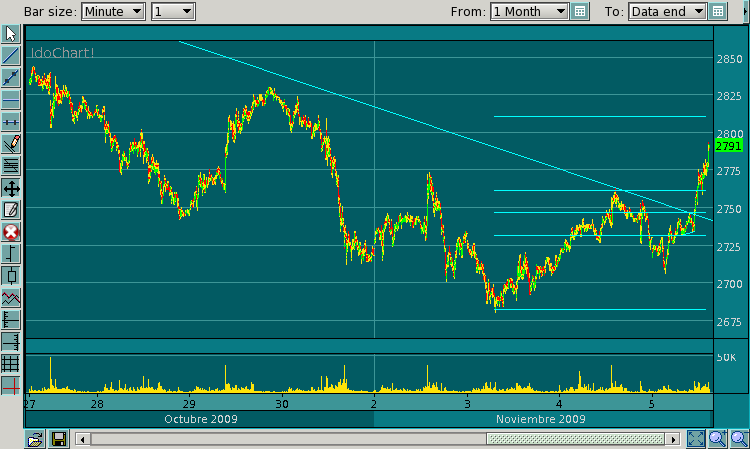750x449 pixels.
Task: Zoom out with magnifier icon
Action: click(x=739, y=438)
